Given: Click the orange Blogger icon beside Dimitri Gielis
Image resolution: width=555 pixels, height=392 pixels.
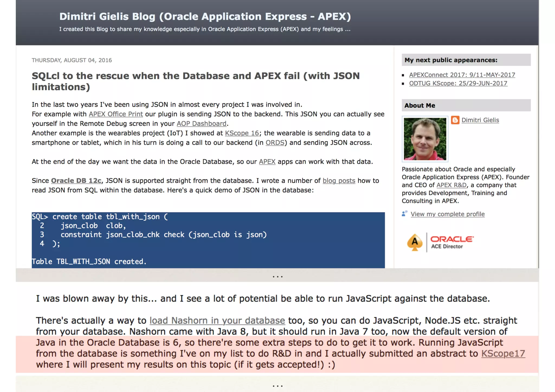Looking at the screenshot, I should 455,120.
